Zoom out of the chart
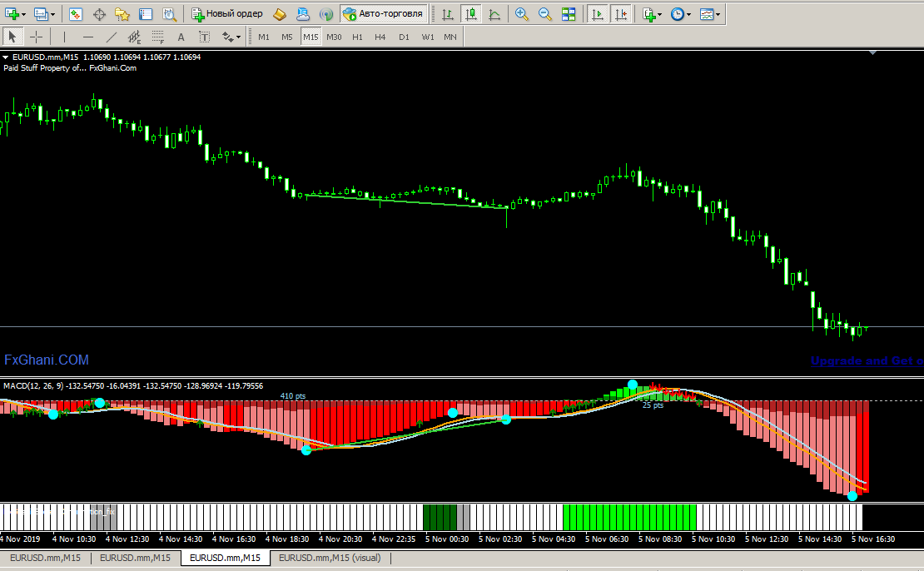924x571 pixels. (545, 14)
